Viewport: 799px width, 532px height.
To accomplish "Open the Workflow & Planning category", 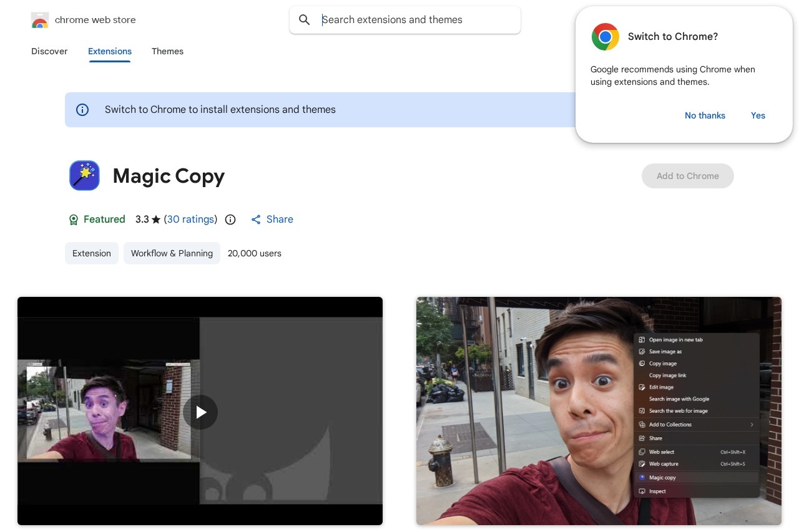I will 172,253.
